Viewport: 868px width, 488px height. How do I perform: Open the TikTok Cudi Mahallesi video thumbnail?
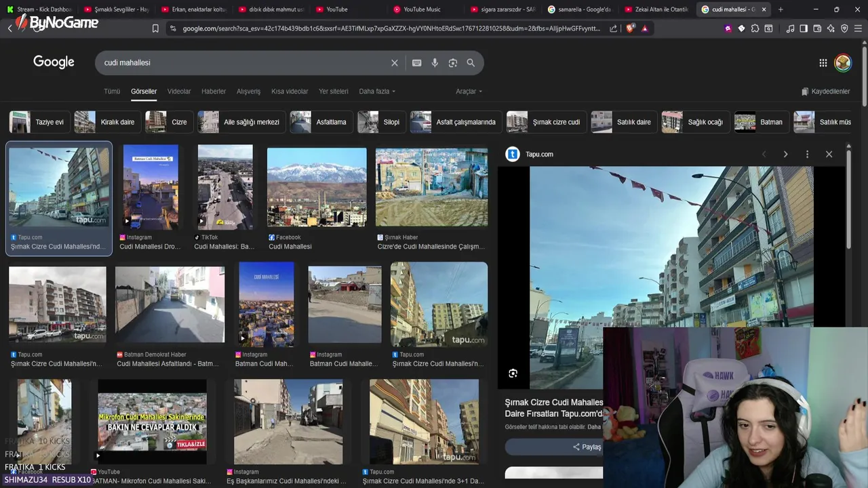pos(225,187)
